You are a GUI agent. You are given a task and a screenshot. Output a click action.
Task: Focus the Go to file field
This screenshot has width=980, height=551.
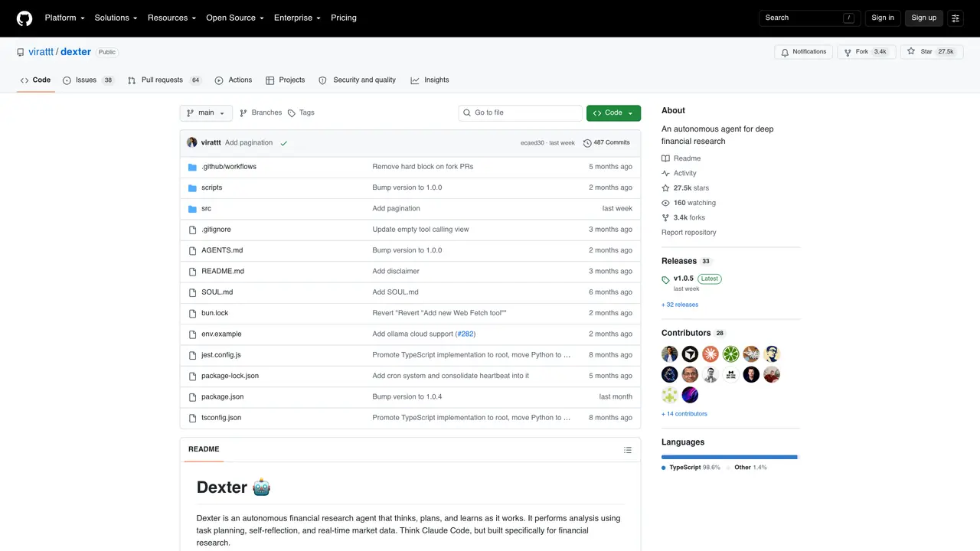[x=521, y=112]
